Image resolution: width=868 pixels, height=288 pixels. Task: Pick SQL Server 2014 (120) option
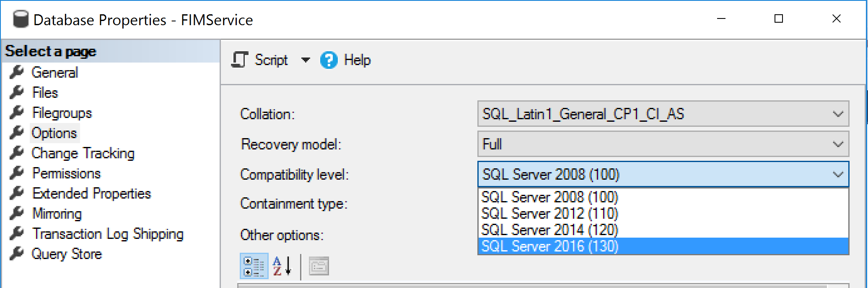coord(550,230)
